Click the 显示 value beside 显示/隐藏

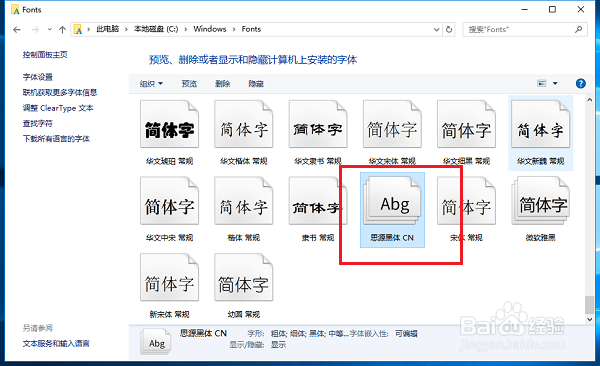[278, 345]
